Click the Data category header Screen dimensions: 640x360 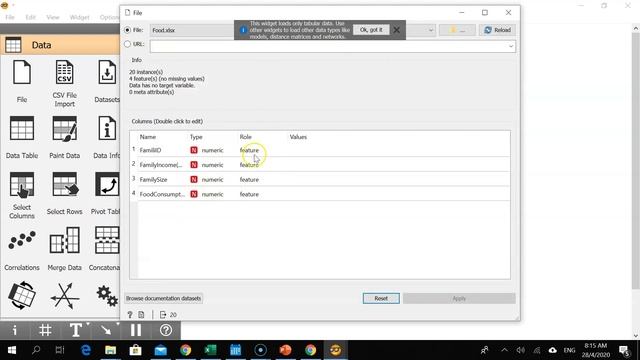coord(60,45)
